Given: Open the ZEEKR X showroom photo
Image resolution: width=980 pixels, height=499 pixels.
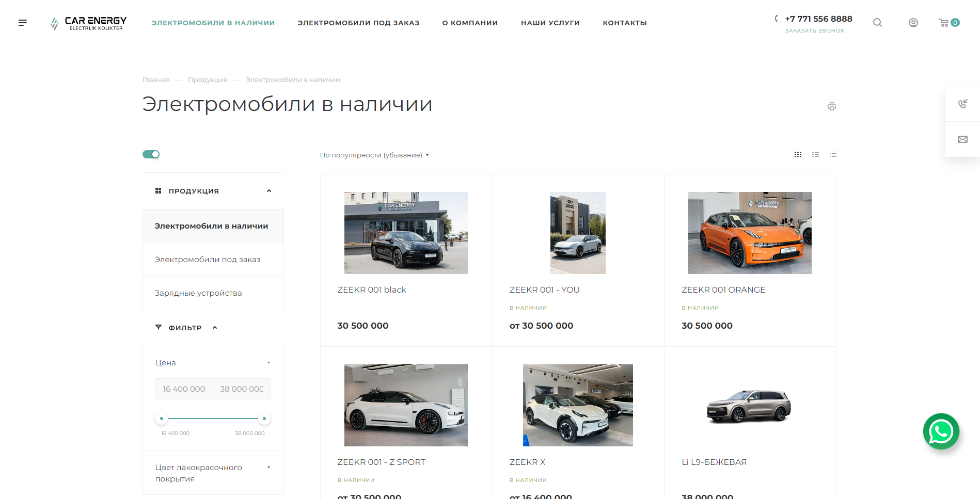Looking at the screenshot, I should click(578, 405).
